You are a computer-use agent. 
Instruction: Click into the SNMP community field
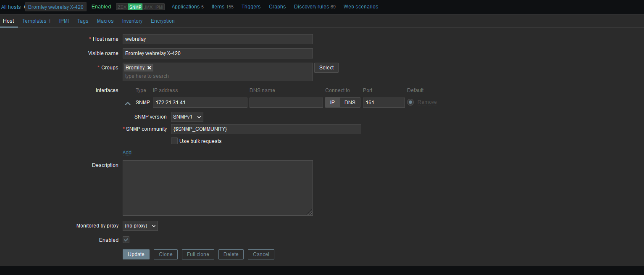tap(265, 129)
